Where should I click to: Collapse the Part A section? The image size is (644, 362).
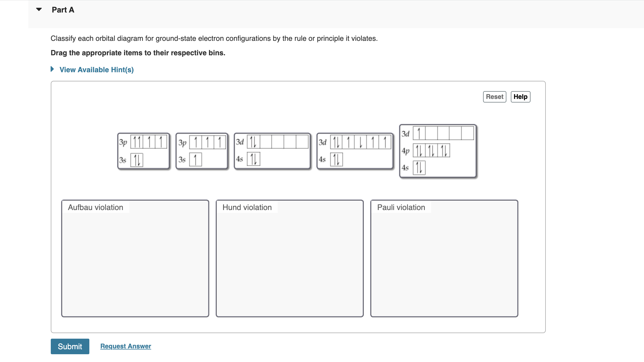pos(38,9)
